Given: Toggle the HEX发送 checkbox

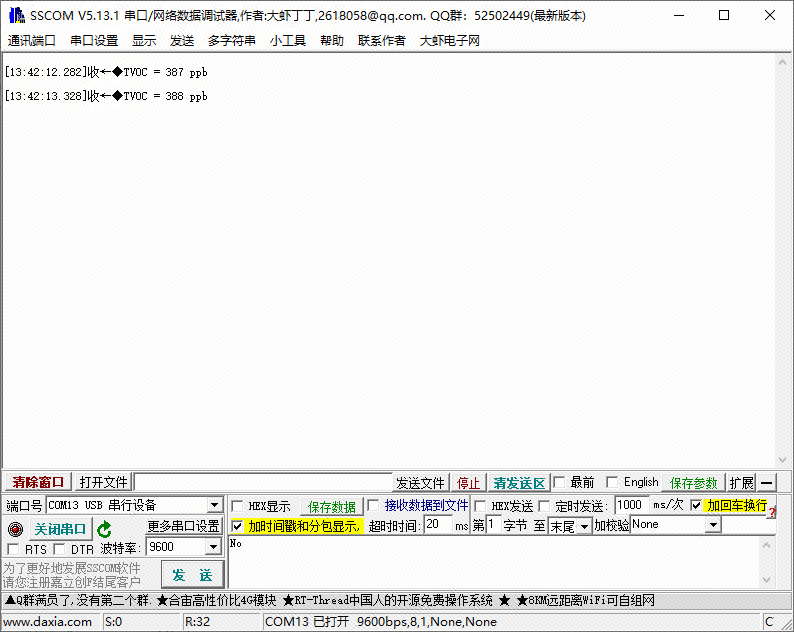Looking at the screenshot, I should click(x=480, y=506).
